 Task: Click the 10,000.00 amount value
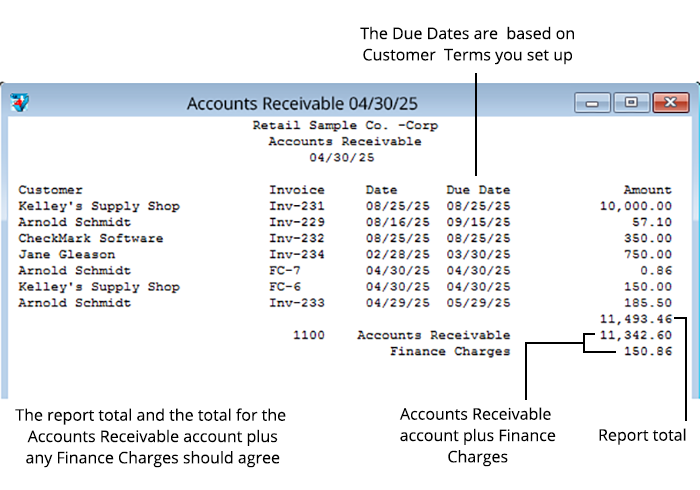pyautogui.click(x=635, y=206)
